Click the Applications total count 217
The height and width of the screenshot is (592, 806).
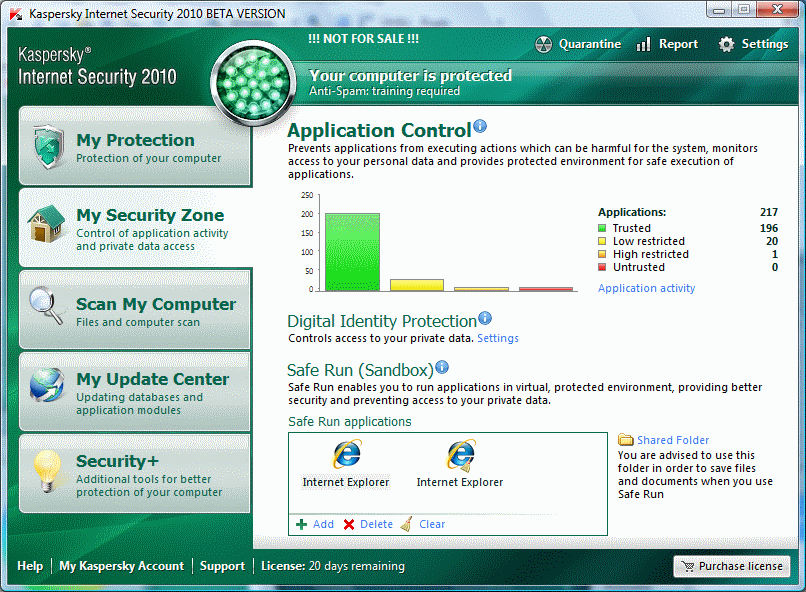click(768, 212)
